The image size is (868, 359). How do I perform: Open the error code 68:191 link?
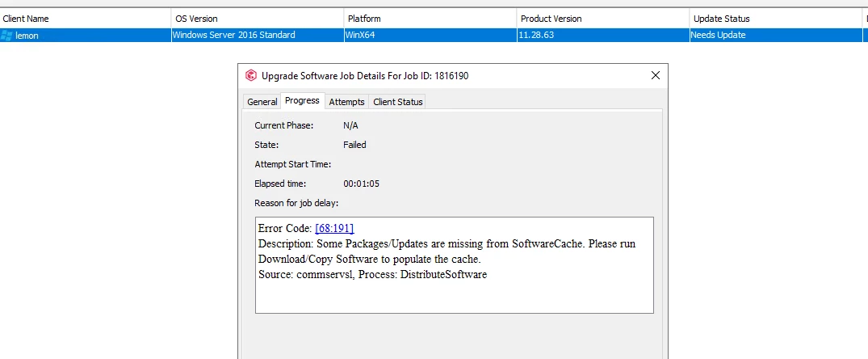point(334,228)
